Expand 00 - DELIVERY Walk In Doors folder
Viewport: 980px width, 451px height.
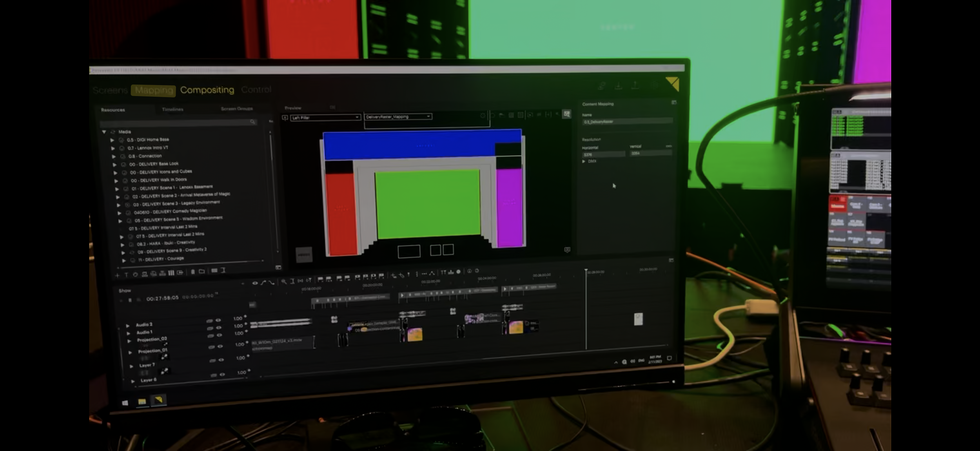point(116,181)
